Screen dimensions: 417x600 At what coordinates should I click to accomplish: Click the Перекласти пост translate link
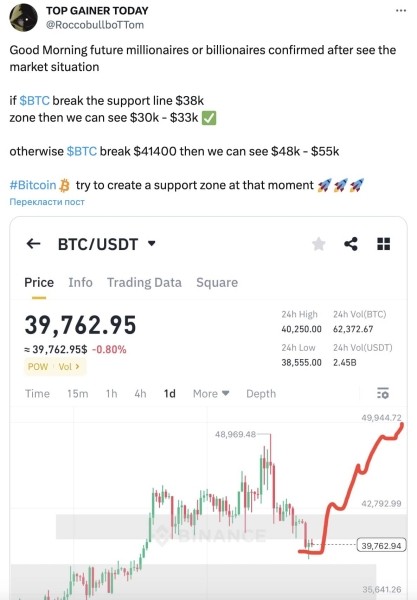(47, 202)
